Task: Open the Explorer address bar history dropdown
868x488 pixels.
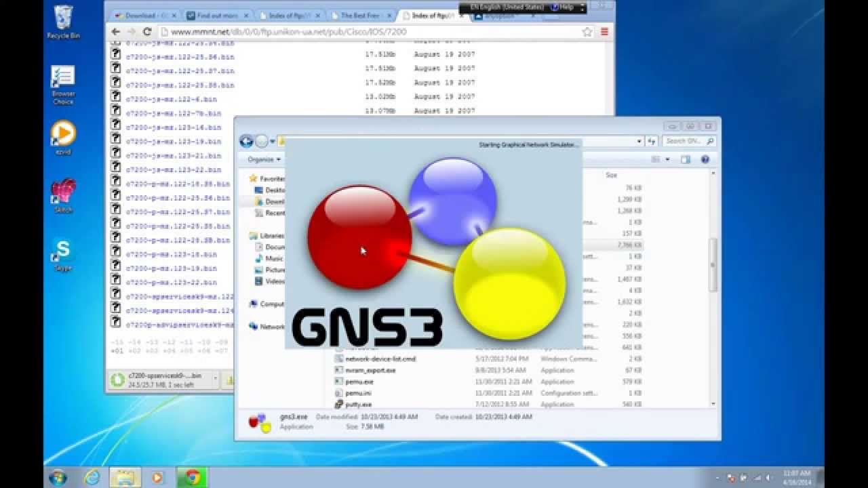Action: tap(639, 141)
